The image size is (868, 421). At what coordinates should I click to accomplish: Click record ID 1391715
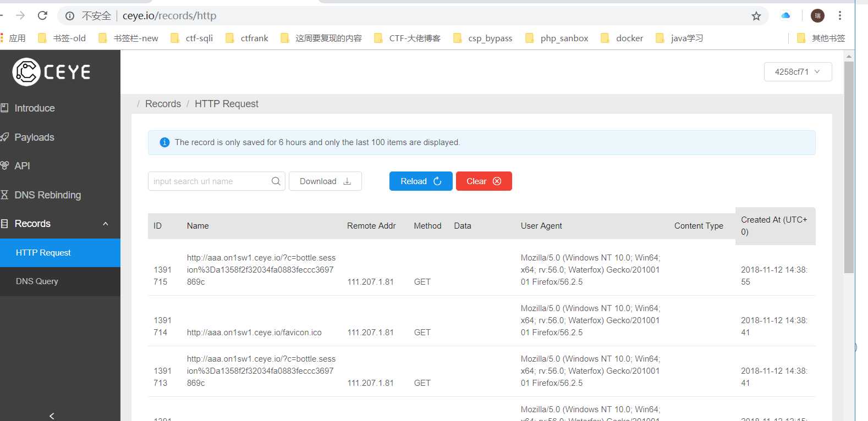[x=162, y=276]
